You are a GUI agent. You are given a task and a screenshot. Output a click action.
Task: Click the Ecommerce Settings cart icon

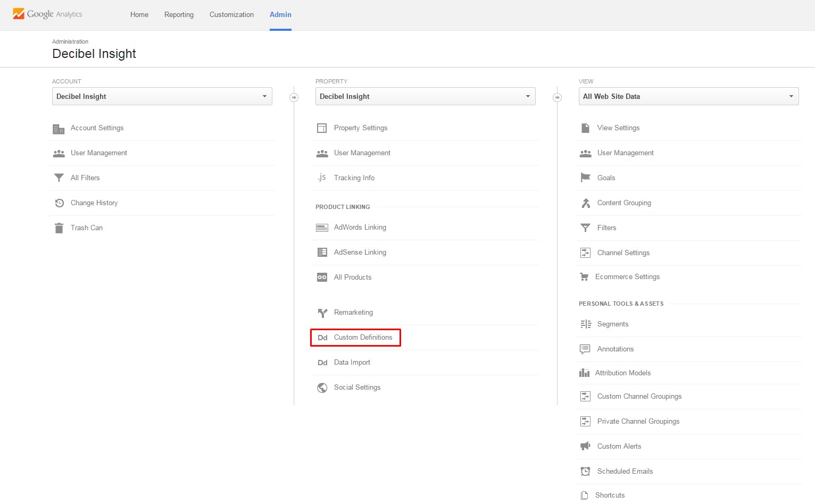coord(584,277)
